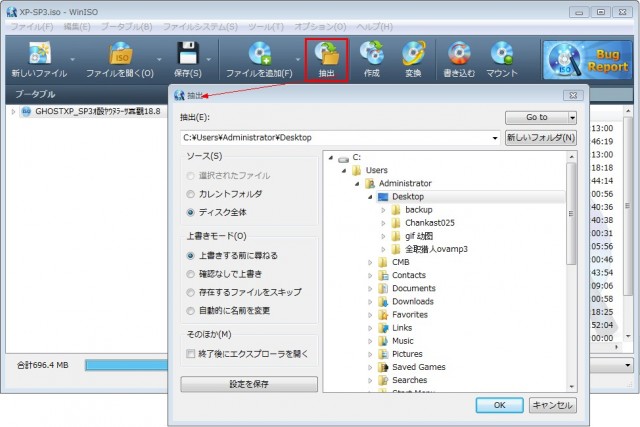Select the C: drive icon in folder tree

[x=344, y=158]
